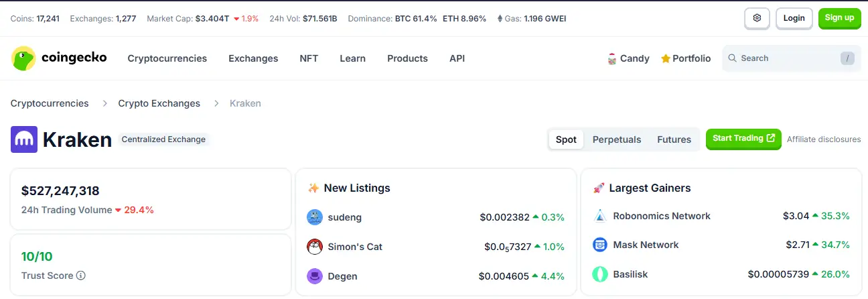
Task: Click the Basilisk price $0.00005739
Action: pos(778,274)
